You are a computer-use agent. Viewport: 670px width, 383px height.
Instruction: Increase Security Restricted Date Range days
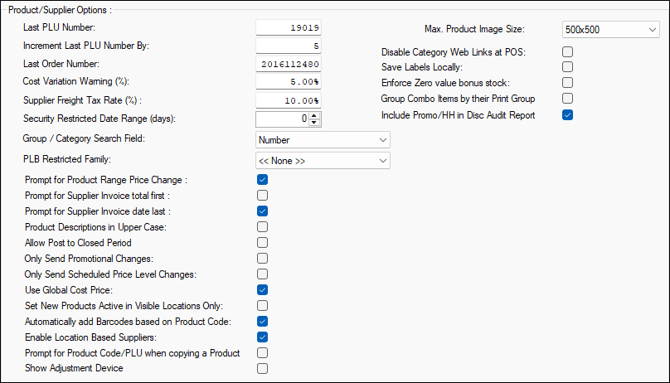pyautogui.click(x=314, y=115)
